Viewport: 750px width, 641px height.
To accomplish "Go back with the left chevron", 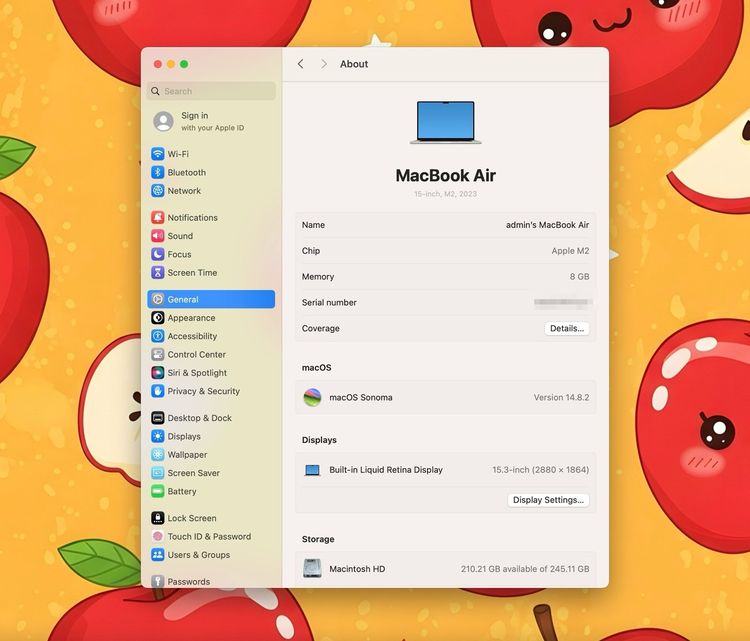I will pos(300,64).
